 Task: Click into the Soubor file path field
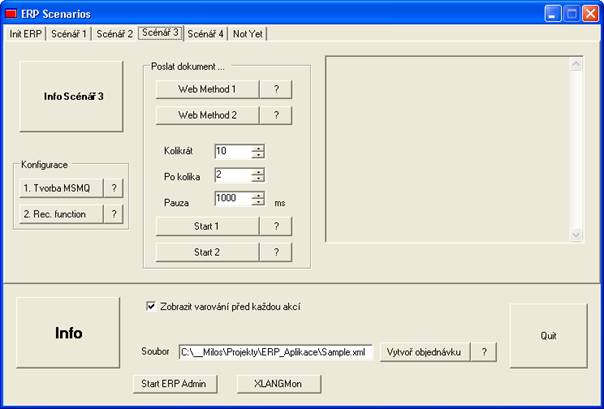click(x=275, y=352)
